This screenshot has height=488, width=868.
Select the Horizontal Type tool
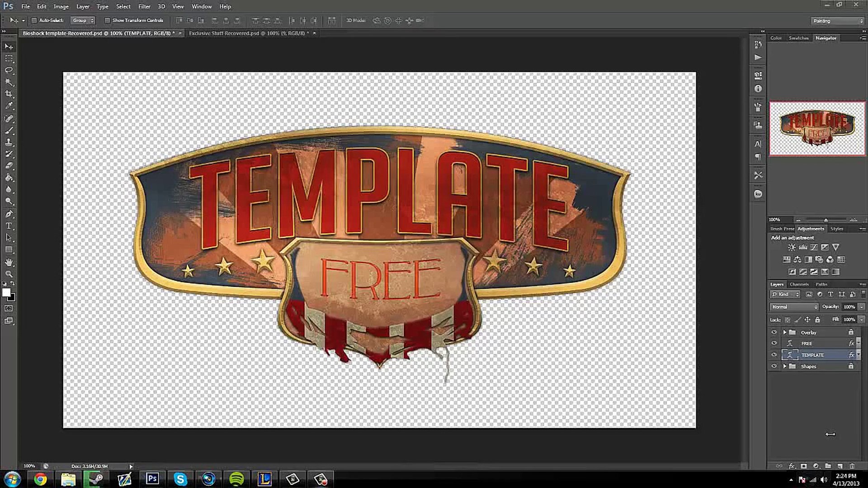(9, 226)
